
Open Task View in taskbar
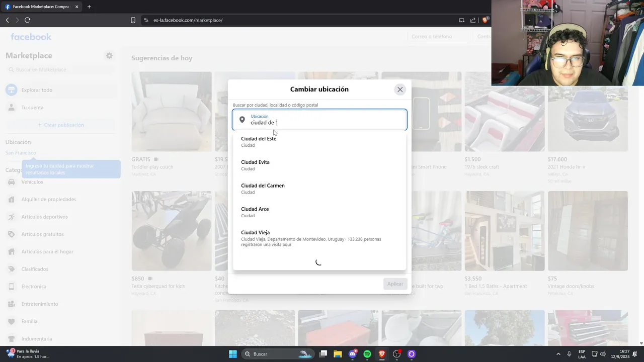[x=324, y=354]
